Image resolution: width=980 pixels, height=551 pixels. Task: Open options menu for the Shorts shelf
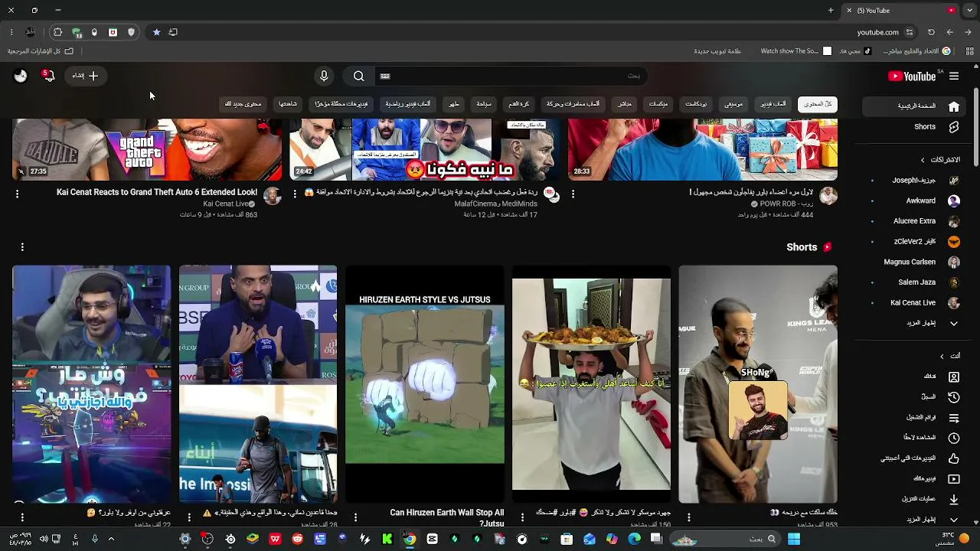coord(22,247)
